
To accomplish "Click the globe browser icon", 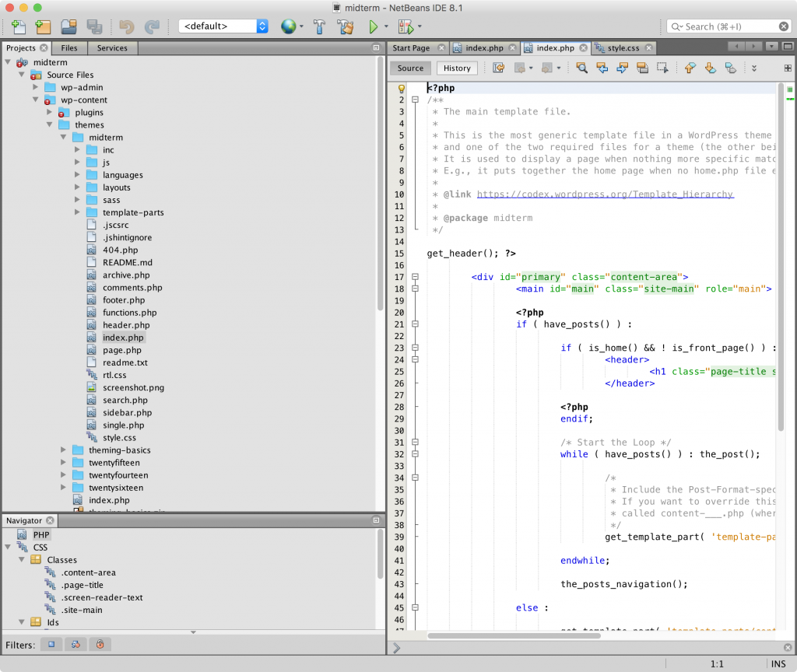I will (x=288, y=26).
